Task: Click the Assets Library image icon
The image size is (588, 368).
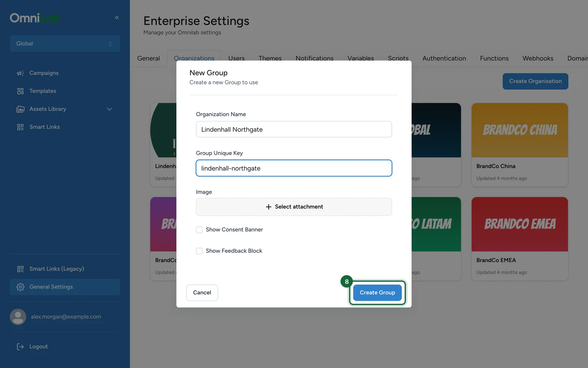Action: coord(20,109)
